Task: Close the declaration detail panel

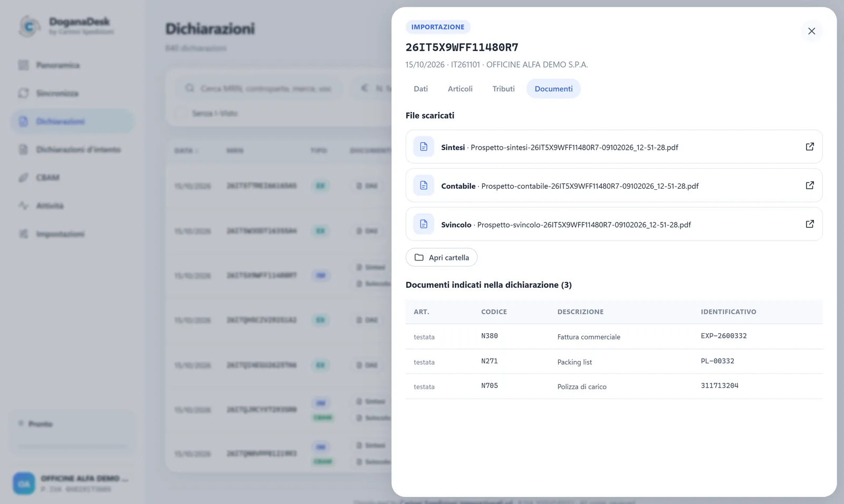Action: click(x=811, y=31)
